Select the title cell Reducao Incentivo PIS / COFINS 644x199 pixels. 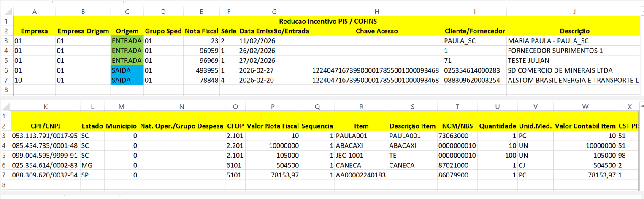point(327,22)
